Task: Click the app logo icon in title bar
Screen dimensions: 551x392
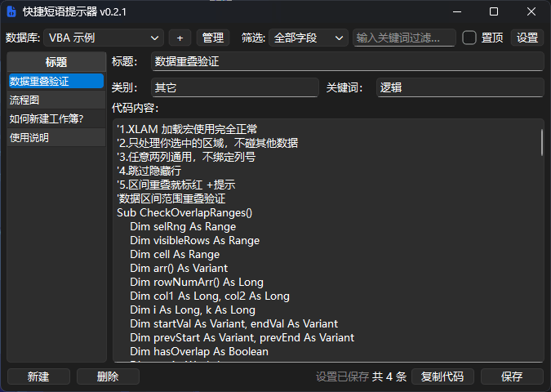Action: 11,11
